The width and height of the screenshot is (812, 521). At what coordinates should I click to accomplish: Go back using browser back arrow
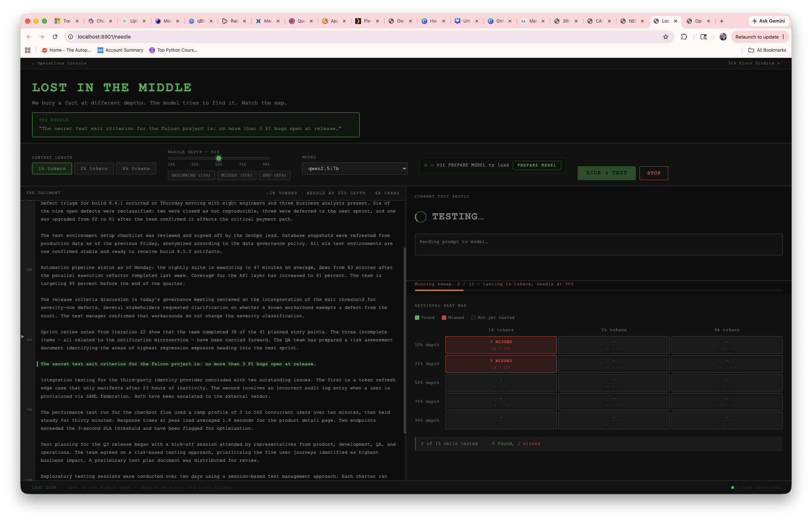point(29,37)
